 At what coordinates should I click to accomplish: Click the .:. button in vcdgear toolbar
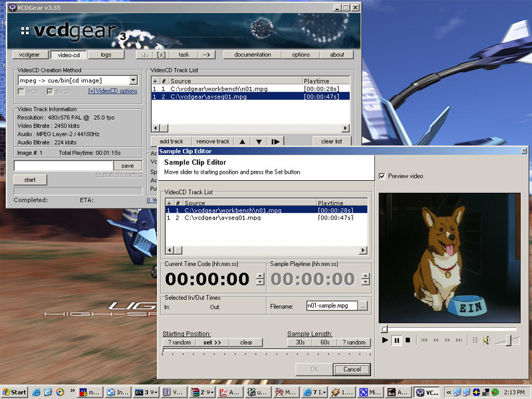click(145, 55)
